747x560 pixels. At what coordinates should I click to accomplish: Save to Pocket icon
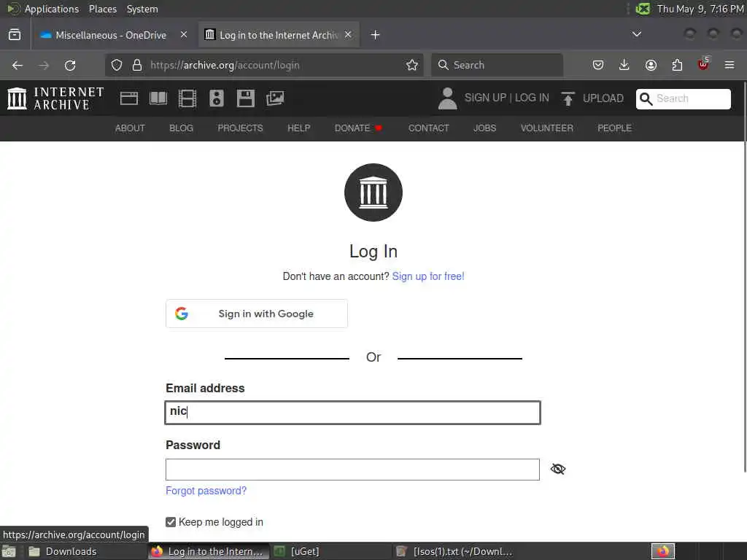pyautogui.click(x=598, y=65)
